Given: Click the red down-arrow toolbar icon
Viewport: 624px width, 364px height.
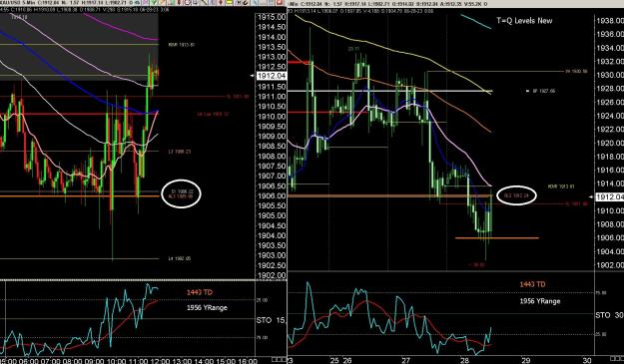Looking at the screenshot, I should click(x=221, y=2).
